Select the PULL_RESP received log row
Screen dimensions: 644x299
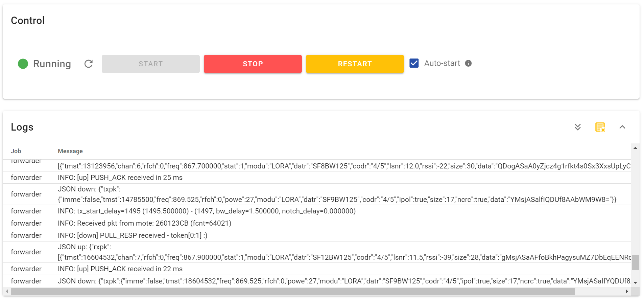133,235
